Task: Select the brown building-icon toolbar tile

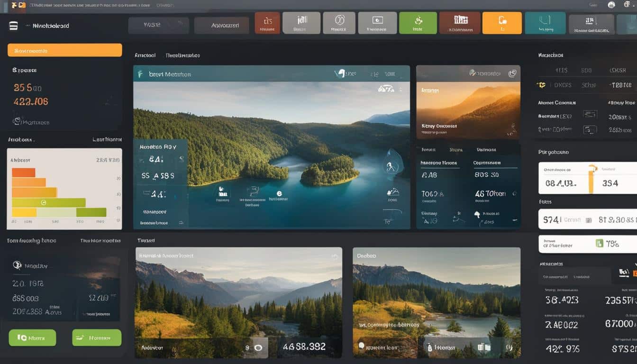Action: pos(460,23)
